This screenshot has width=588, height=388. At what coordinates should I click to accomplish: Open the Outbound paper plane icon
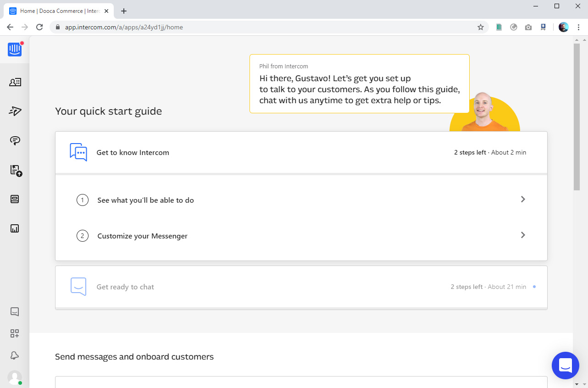tap(15, 111)
